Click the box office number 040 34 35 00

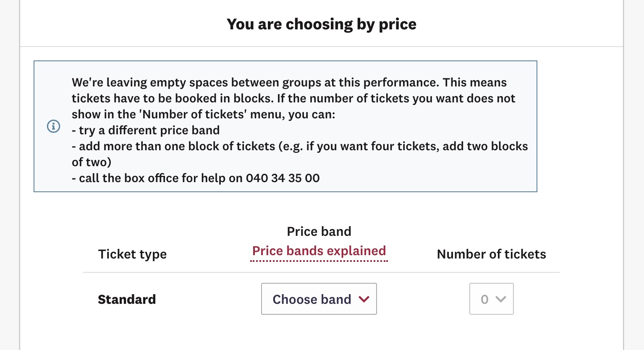pos(283,178)
